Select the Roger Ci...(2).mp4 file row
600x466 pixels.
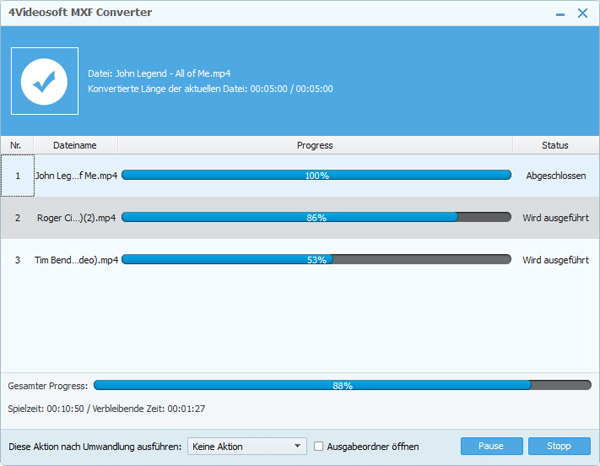pos(76,217)
